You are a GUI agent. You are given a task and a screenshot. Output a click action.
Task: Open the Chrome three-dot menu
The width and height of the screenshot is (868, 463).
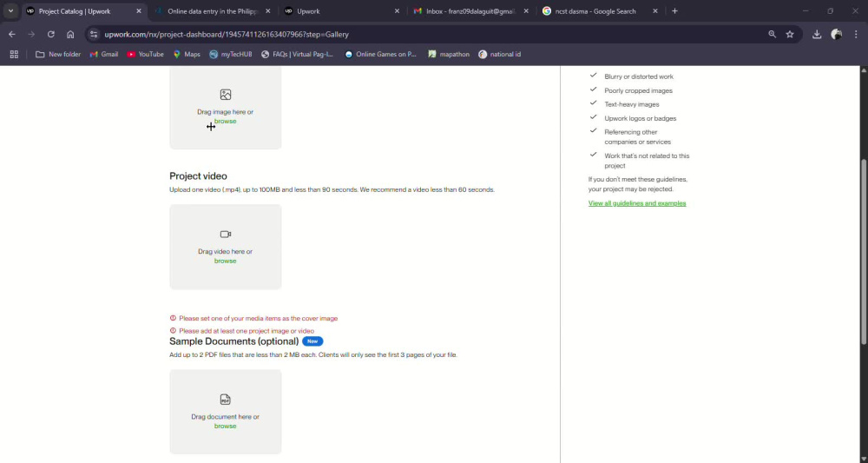coord(856,35)
